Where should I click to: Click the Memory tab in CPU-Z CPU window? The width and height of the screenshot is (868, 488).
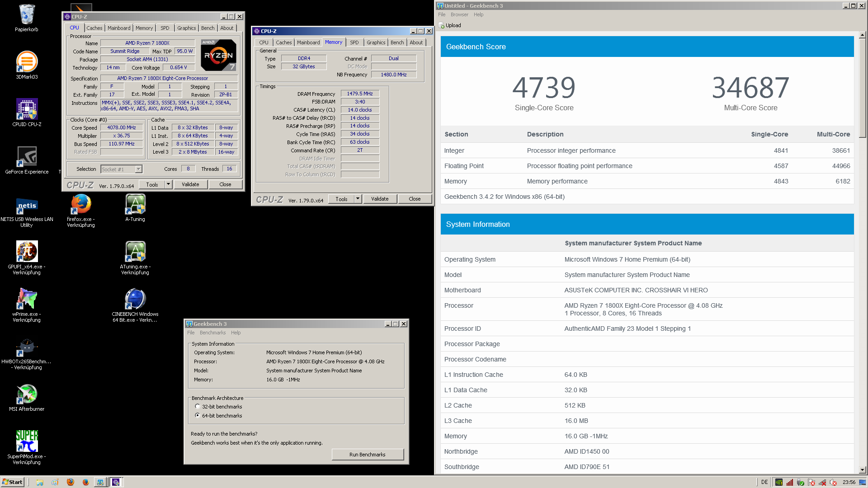[144, 28]
